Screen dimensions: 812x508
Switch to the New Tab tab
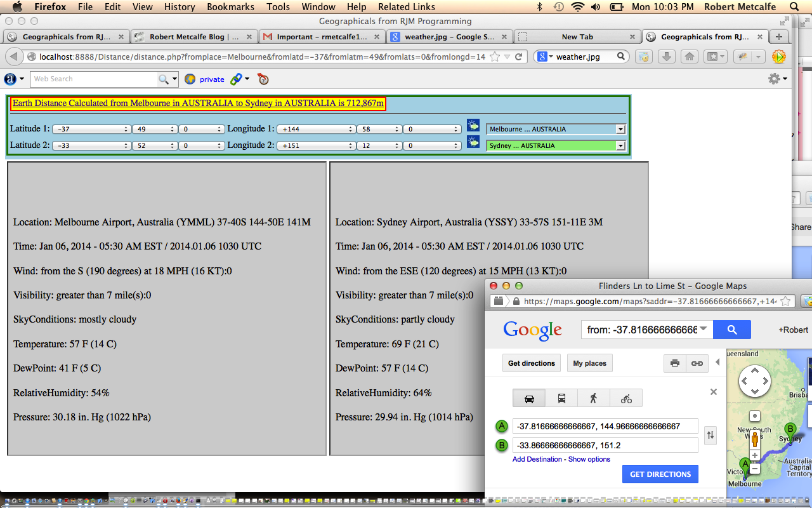[577, 37]
